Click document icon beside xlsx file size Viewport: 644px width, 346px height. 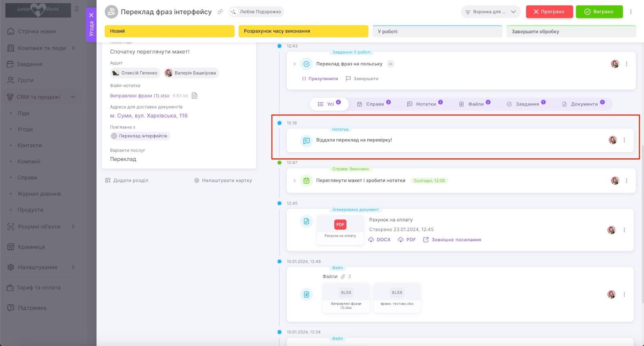[x=194, y=95]
